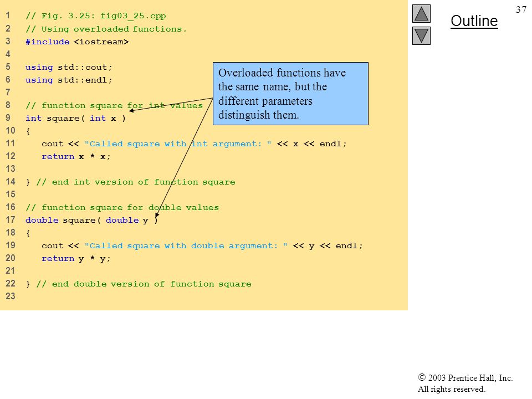Image resolution: width=532 pixels, height=399 pixels.
Task: Click the blue "Overloaded functions have" callout box
Action: (290, 94)
